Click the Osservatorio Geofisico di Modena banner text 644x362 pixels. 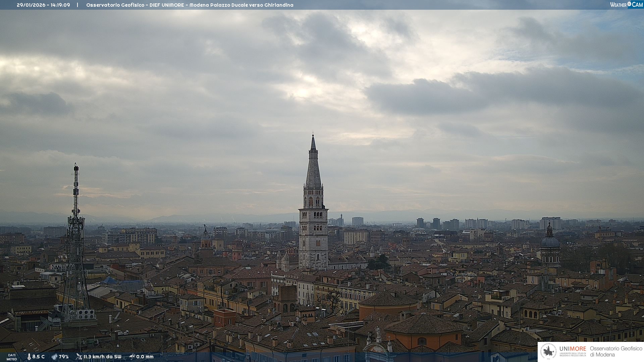(x=616, y=352)
